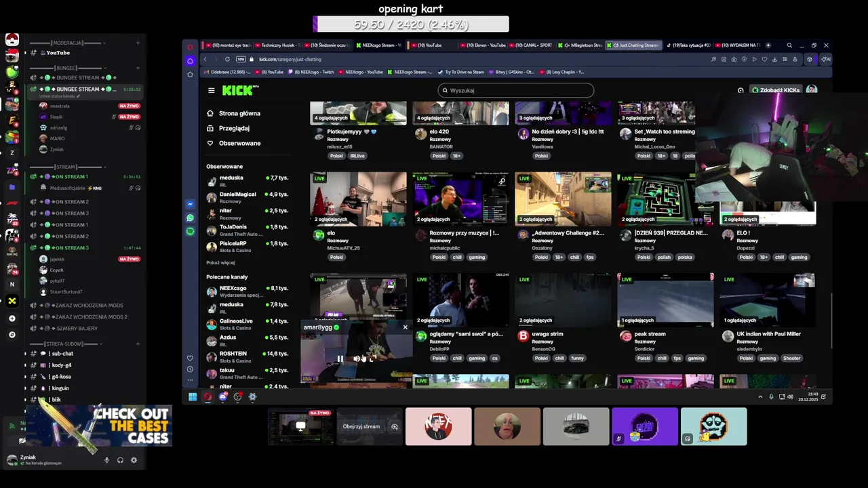Toggle the browser VPN badge
This screenshot has height=488, width=868.
241,59
